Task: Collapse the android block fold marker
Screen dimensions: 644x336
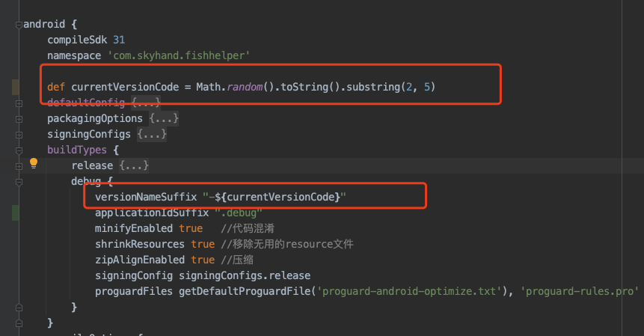Action: (x=19, y=25)
